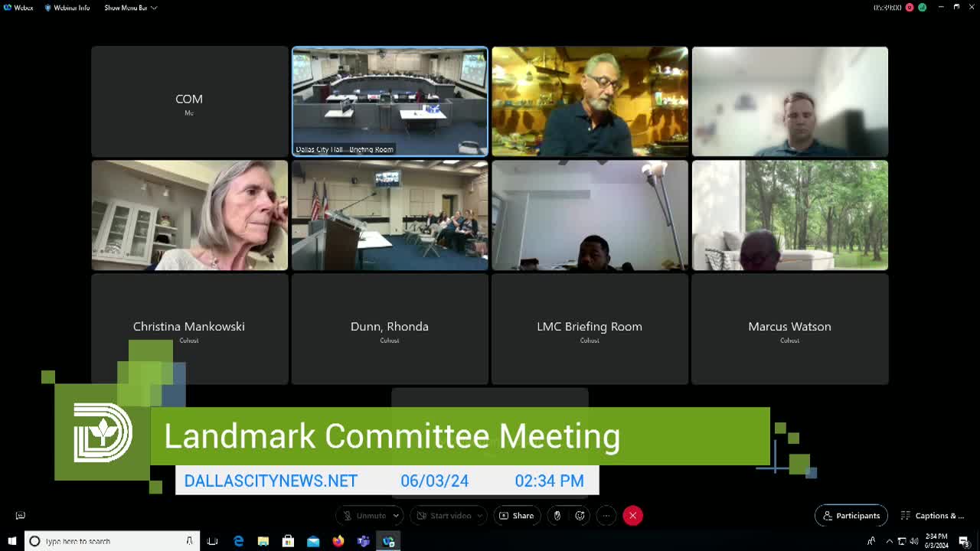The image size is (980, 551).
Task: Open the Participants panel
Action: pyautogui.click(x=851, y=516)
